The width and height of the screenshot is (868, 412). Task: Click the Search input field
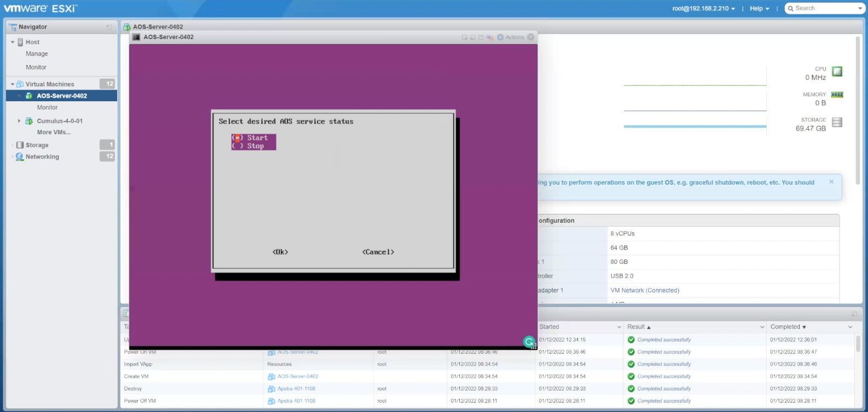pyautogui.click(x=825, y=8)
